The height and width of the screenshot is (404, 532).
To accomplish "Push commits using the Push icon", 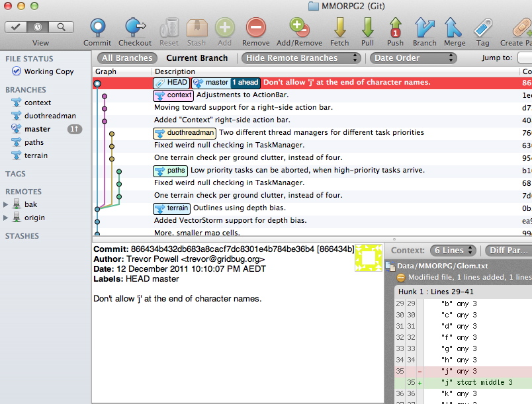I will (x=395, y=28).
